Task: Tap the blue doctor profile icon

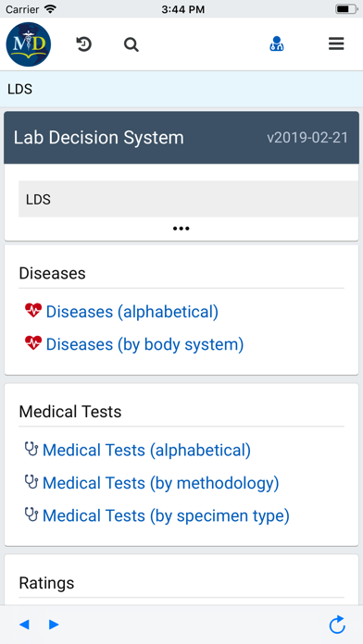Action: 277,43
